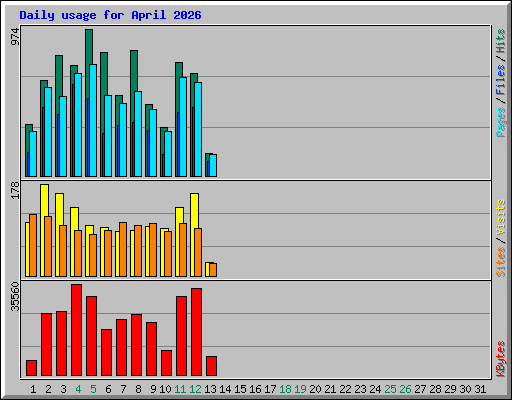This screenshot has width=512, height=400.
Task: Click day 14 on the x-axis
Action: point(225,389)
